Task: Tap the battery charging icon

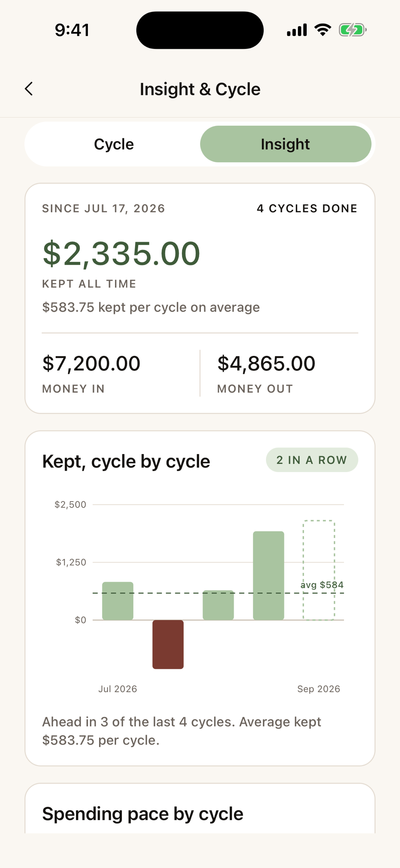Action: click(352, 30)
